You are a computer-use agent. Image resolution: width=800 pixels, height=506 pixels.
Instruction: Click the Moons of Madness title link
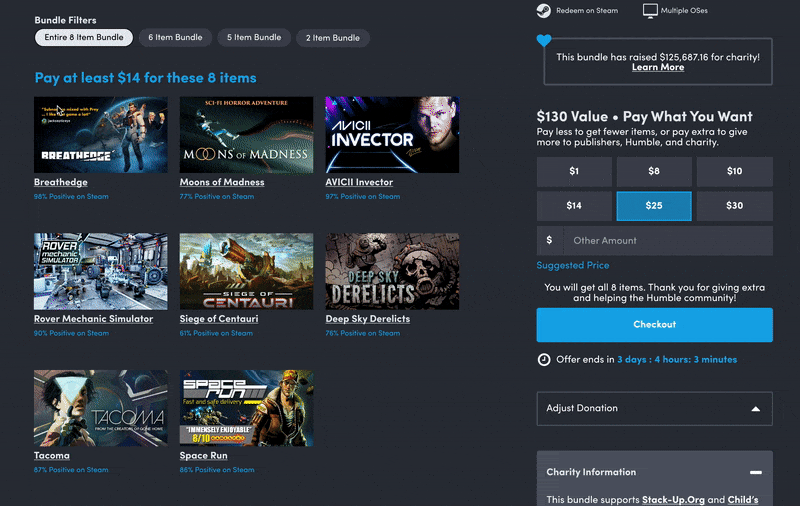coord(222,182)
